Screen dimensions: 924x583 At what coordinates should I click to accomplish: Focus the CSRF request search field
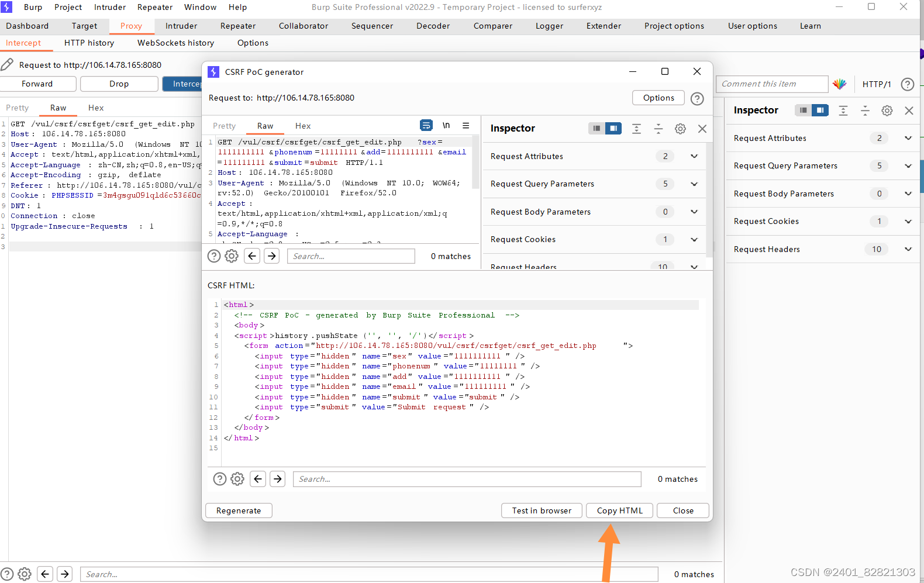coord(351,256)
